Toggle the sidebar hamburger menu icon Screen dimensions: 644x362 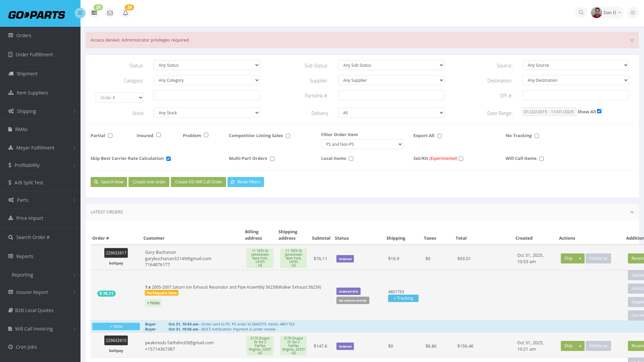click(x=80, y=13)
